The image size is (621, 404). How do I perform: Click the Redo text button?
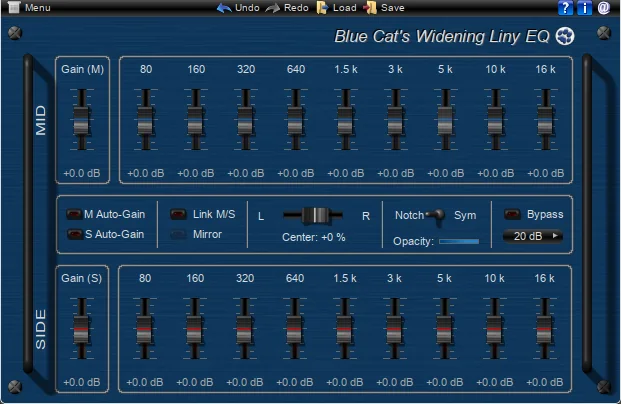[296, 8]
